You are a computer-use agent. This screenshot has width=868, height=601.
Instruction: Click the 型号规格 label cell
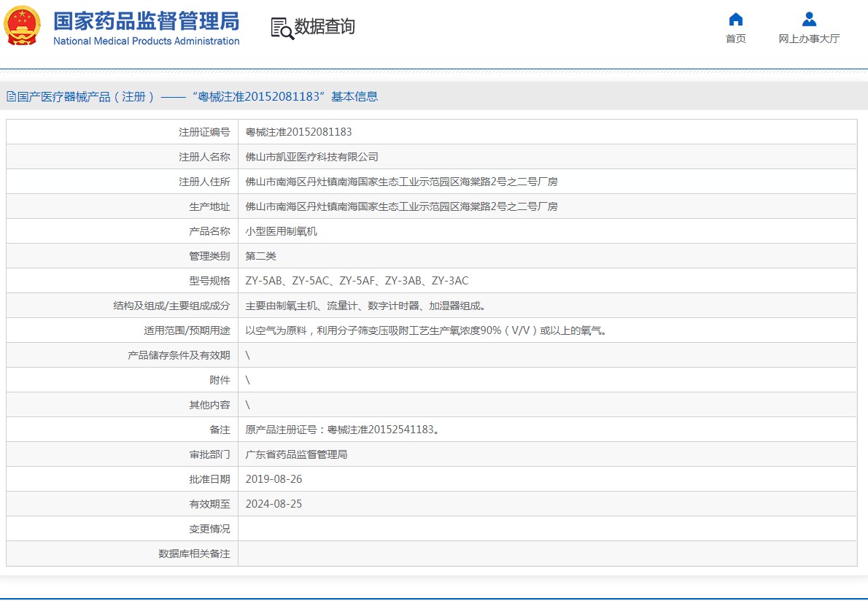122,281
